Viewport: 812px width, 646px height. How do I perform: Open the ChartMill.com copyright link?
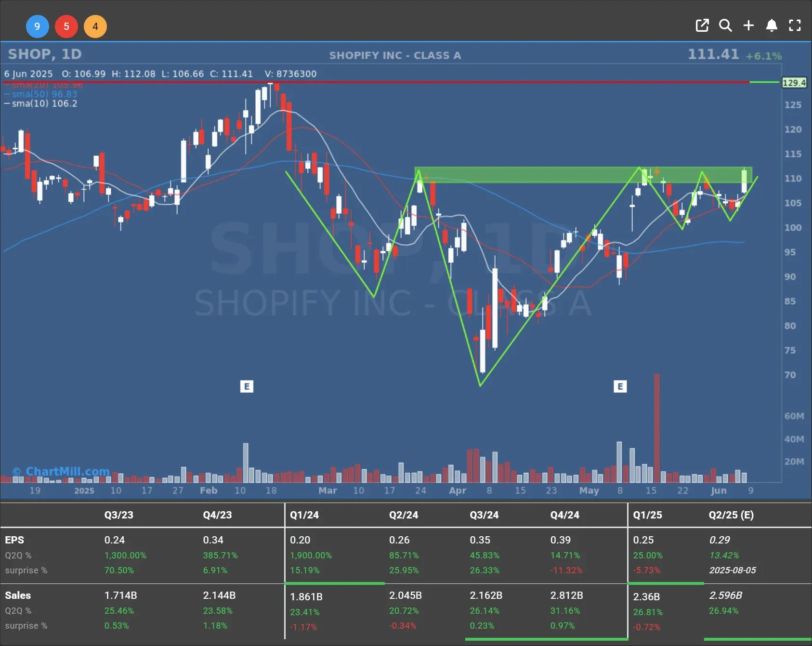(61, 471)
